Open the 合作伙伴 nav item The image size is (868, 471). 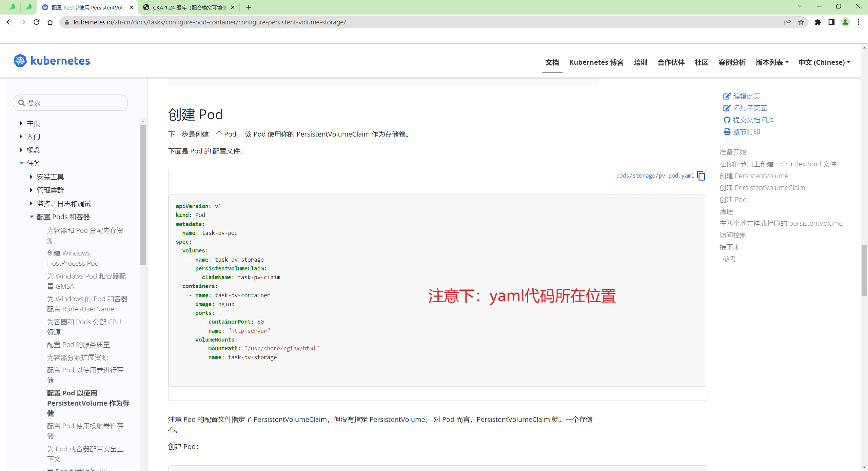pos(671,62)
